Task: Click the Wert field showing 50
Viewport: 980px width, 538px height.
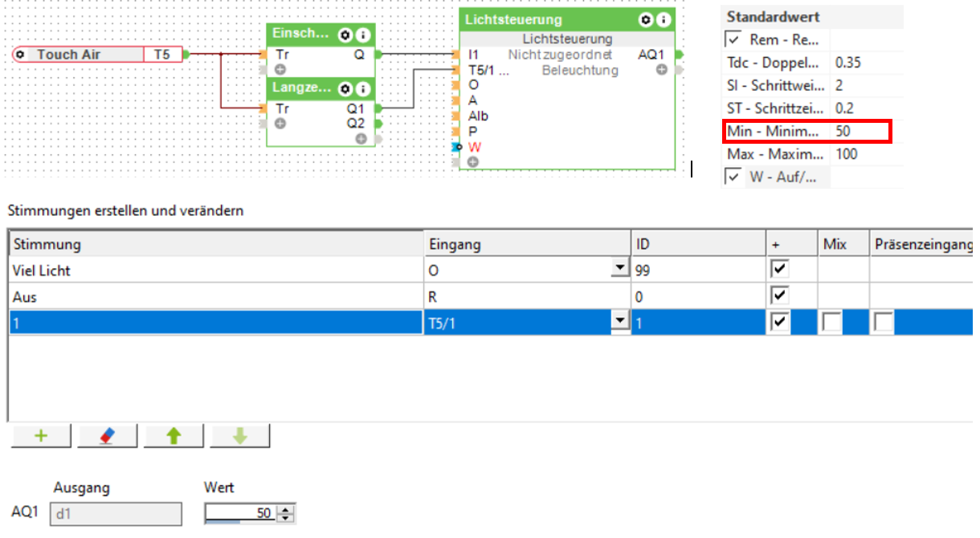Action: [x=239, y=513]
